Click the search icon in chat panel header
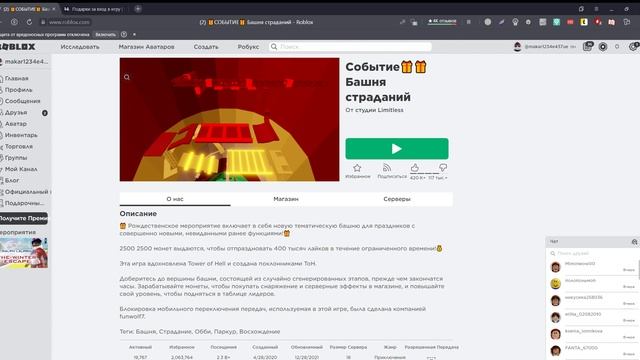Image resolution: width=640 pixels, height=360 pixels. pyautogui.click(x=634, y=242)
